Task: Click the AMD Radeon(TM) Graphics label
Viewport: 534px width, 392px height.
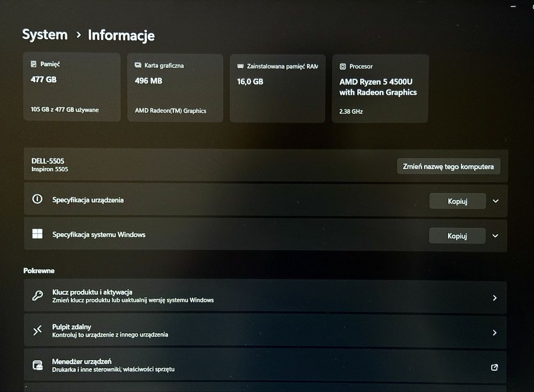Action: 170,110
